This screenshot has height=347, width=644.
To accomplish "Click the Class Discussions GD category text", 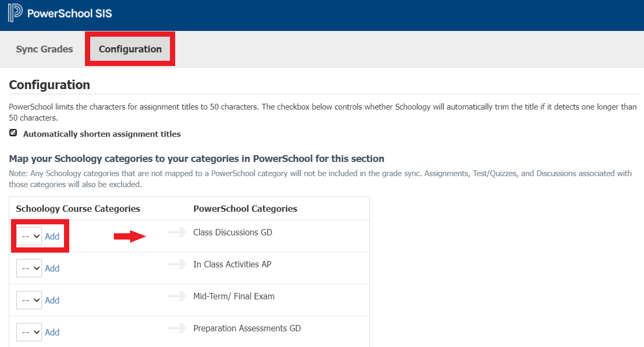I will pos(233,232).
